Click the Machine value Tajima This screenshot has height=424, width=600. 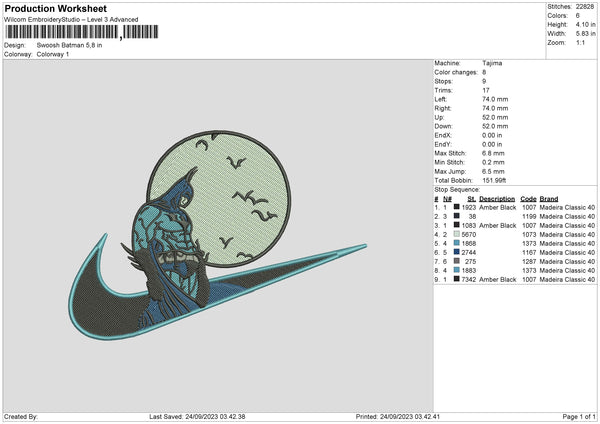pos(492,63)
